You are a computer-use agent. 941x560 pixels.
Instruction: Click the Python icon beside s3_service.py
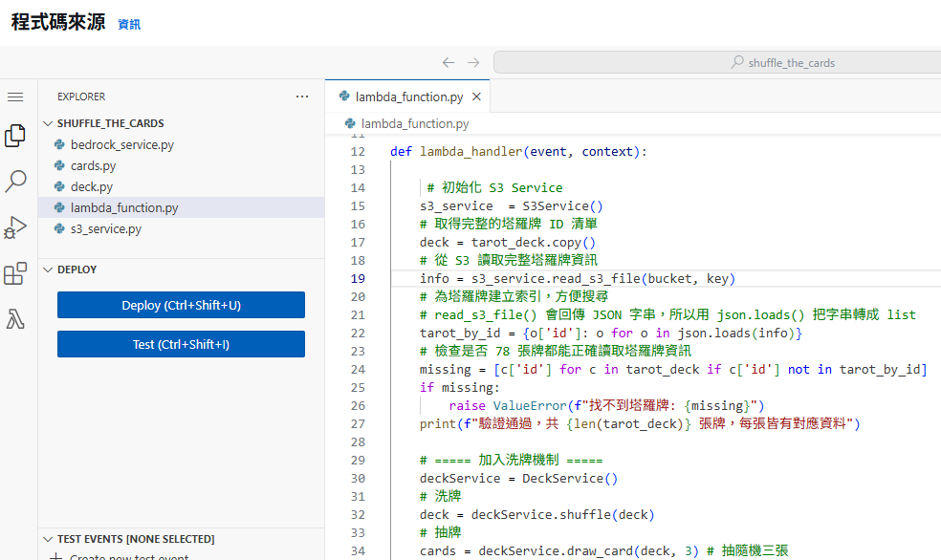pos(59,228)
